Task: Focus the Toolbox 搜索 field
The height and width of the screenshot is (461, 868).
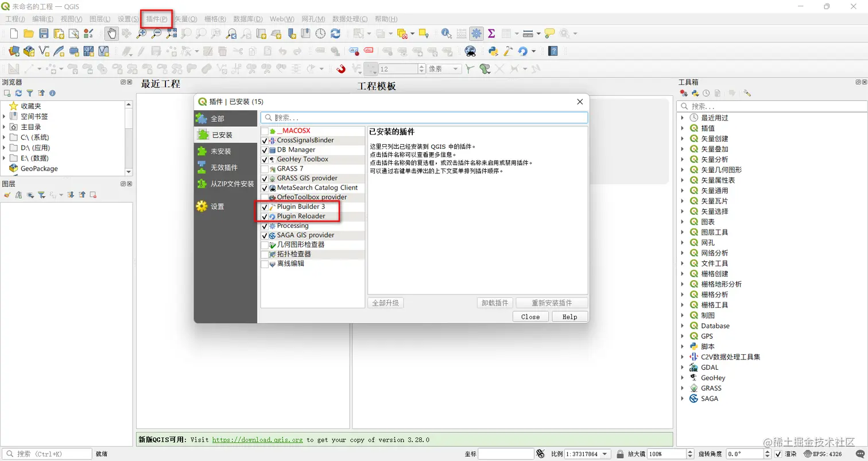Action: click(772, 106)
